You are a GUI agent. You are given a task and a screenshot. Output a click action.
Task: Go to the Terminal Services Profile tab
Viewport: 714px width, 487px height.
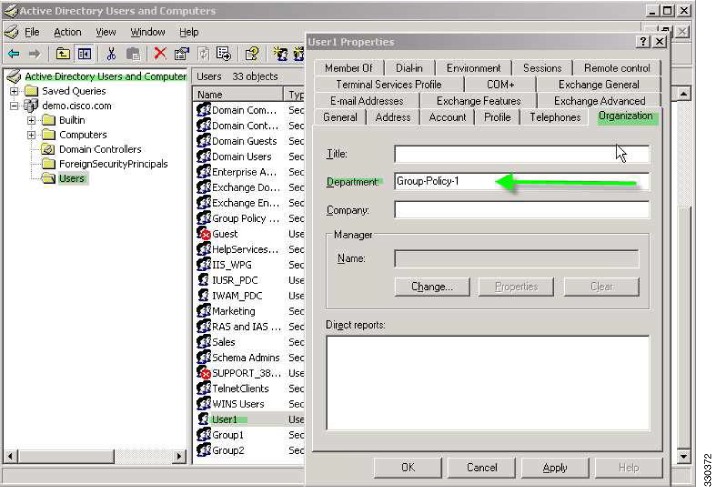point(389,84)
